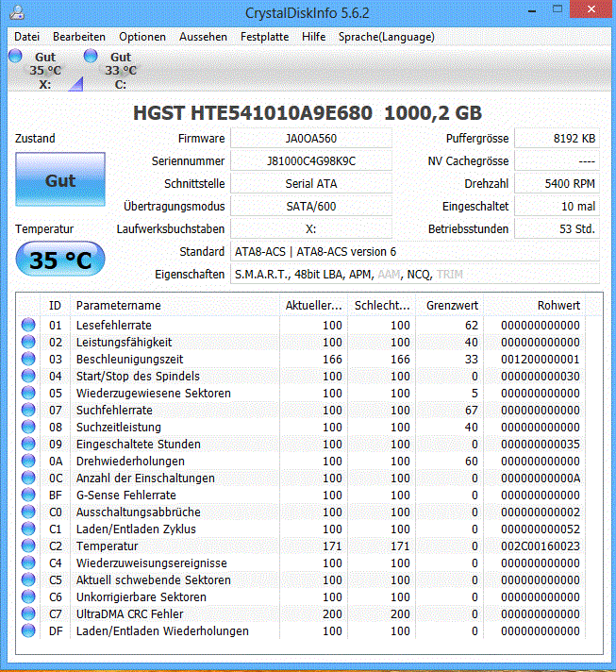Click the large Gut health status button

pyautogui.click(x=60, y=179)
